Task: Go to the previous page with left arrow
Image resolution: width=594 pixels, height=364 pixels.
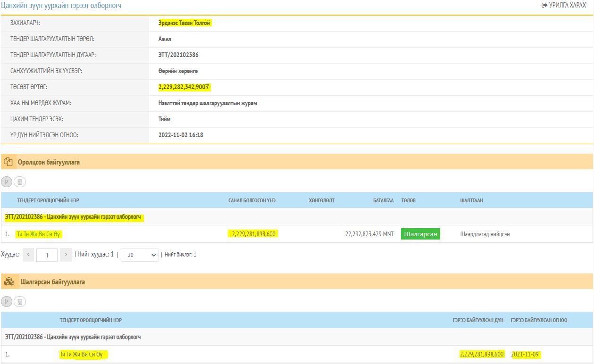Action: tap(28, 255)
